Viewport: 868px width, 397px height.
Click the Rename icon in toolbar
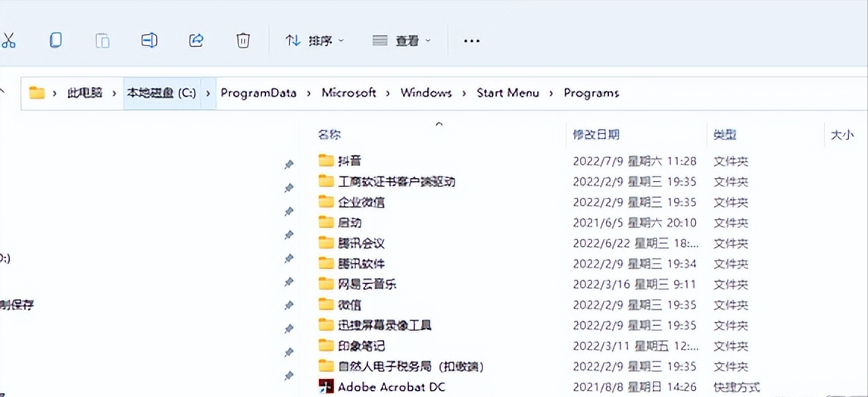(x=149, y=40)
